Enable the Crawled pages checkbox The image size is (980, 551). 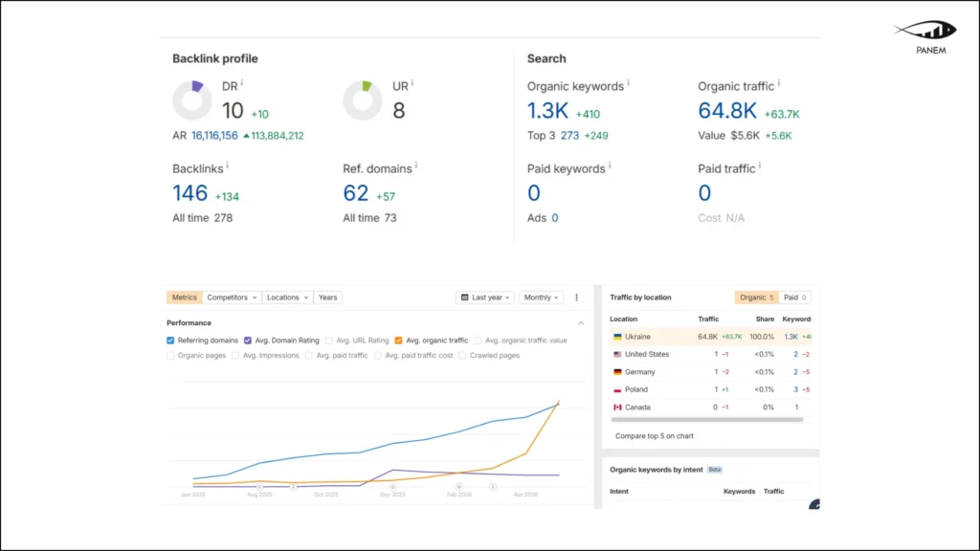point(462,356)
